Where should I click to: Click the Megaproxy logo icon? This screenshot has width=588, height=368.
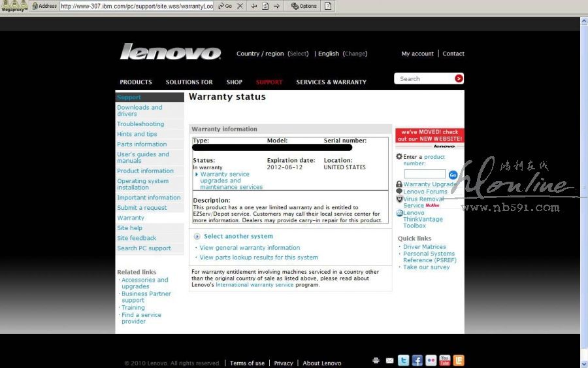[x=14, y=6]
